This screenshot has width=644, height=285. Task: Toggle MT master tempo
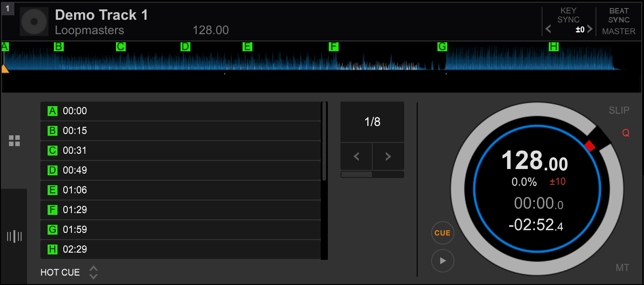(622, 268)
